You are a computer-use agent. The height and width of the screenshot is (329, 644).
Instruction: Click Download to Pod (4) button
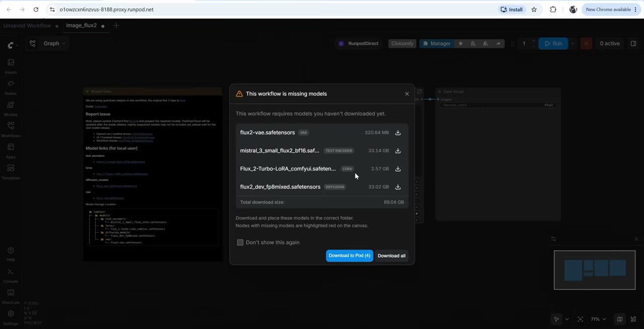(x=350, y=256)
